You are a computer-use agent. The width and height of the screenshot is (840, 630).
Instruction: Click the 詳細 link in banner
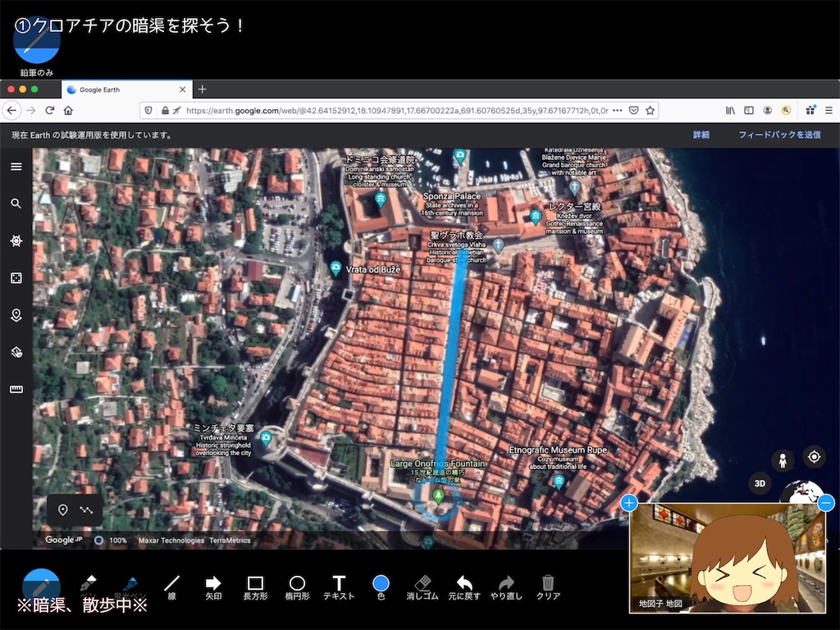[x=701, y=135]
